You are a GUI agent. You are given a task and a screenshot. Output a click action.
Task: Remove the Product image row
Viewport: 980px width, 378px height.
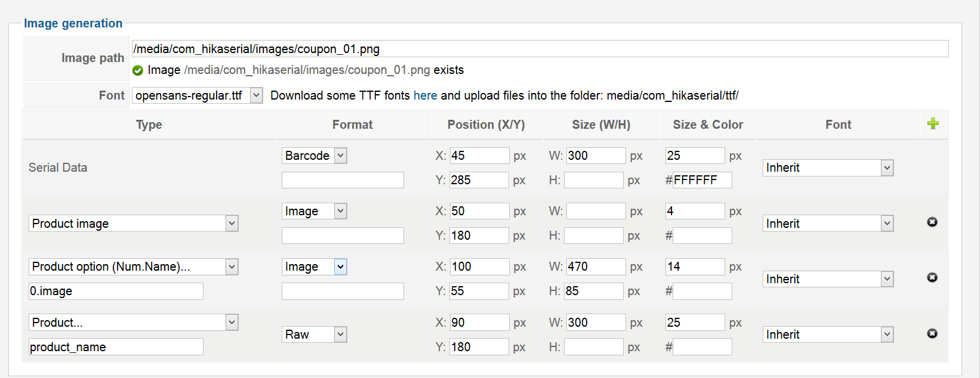(932, 222)
